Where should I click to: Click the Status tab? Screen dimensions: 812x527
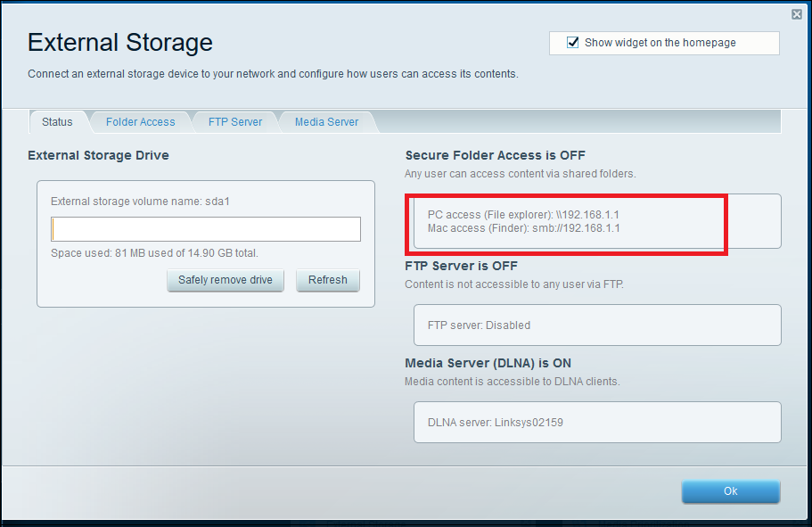coord(58,121)
